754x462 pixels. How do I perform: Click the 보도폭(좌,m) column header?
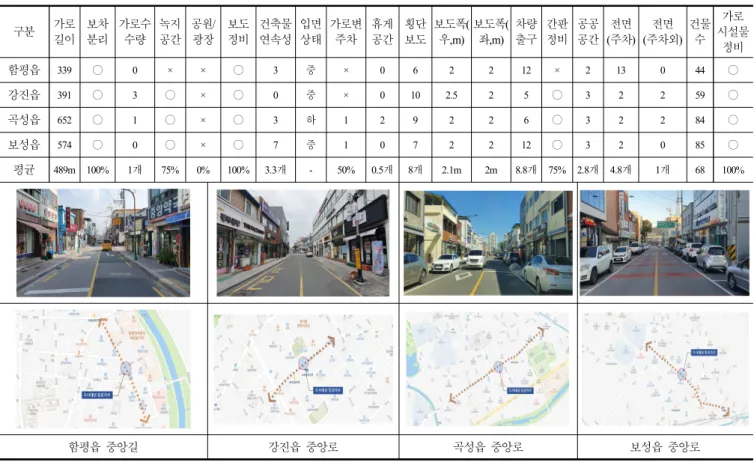click(x=490, y=32)
